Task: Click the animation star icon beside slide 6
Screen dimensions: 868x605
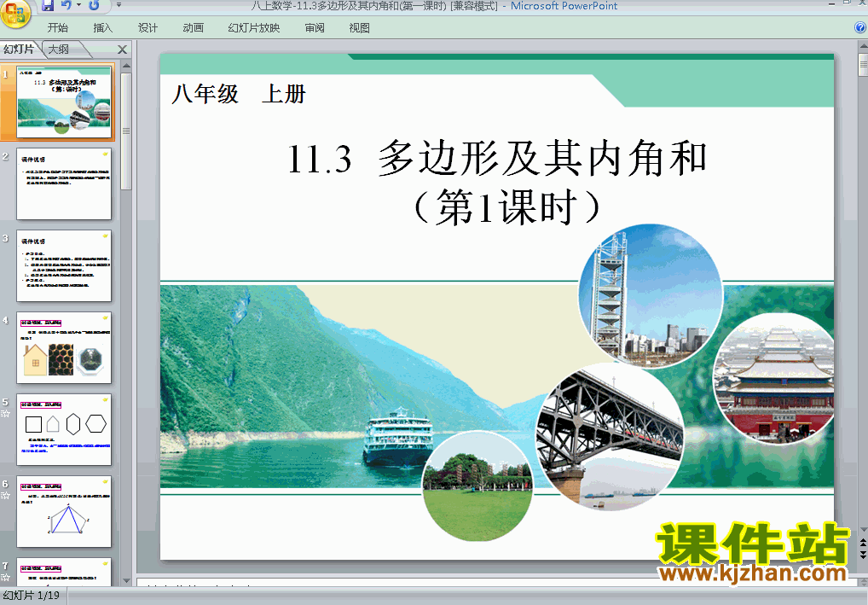Action: coord(5,495)
